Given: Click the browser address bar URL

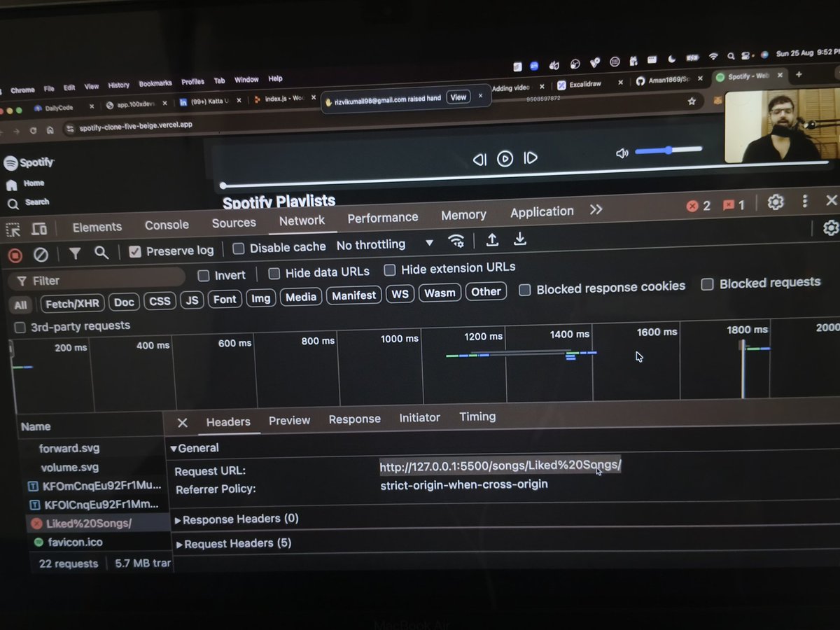Looking at the screenshot, I should pyautogui.click(x=136, y=126).
